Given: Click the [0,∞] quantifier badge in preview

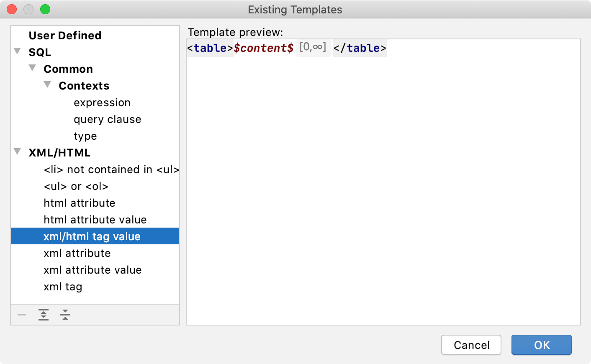Looking at the screenshot, I should [x=313, y=47].
